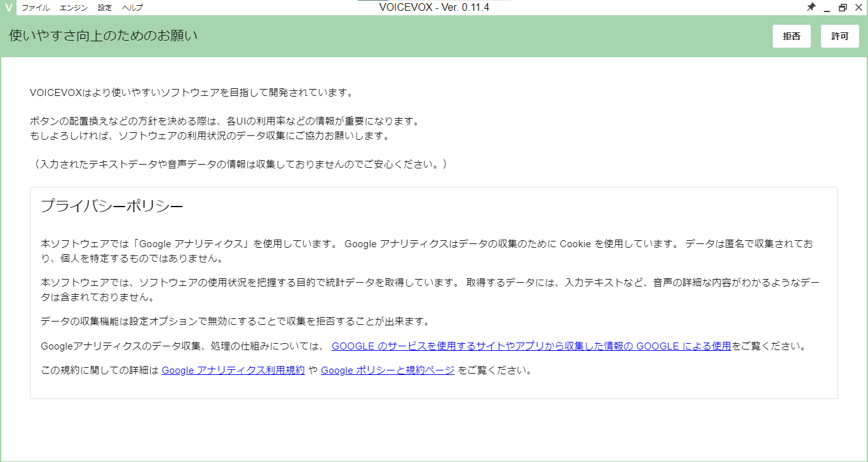Click the 許可 button
Image resolution: width=868 pixels, height=462 pixels.
[839, 36]
